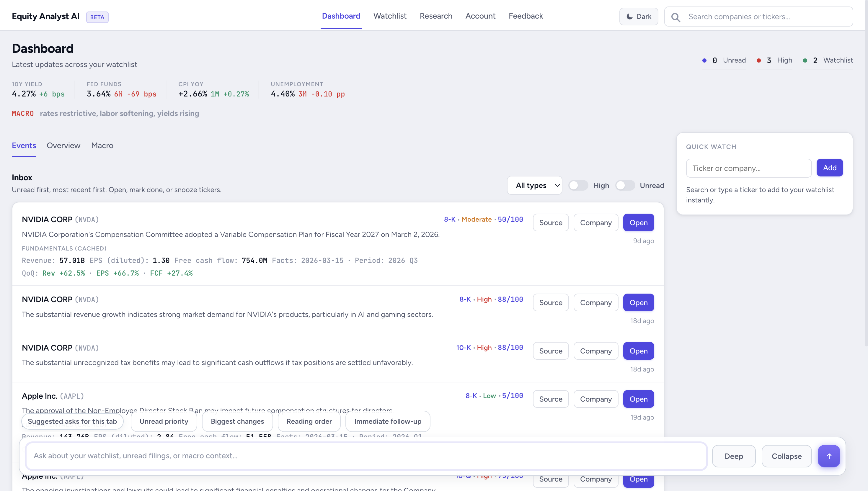
Task: Switch to the Overview tab
Action: coord(63,146)
